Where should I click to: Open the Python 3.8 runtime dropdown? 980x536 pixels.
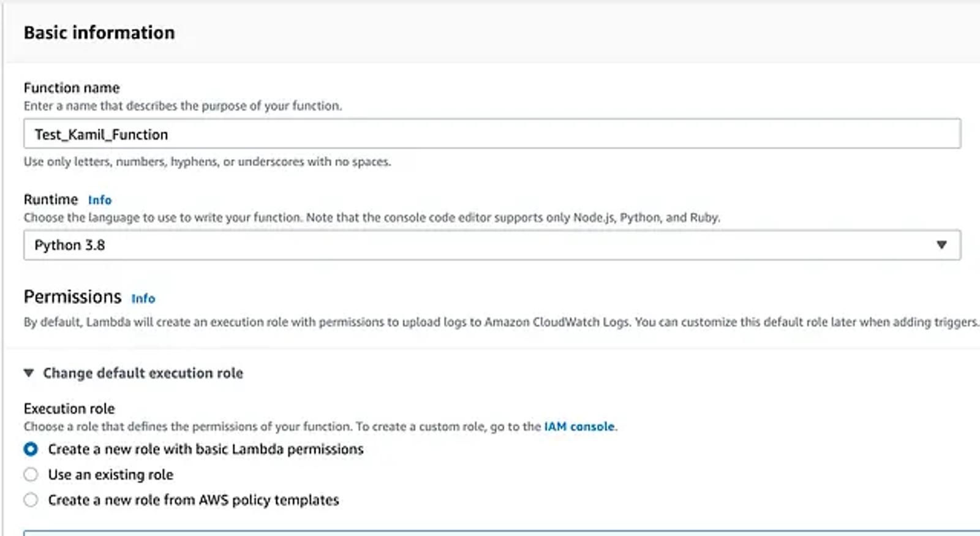[492, 245]
